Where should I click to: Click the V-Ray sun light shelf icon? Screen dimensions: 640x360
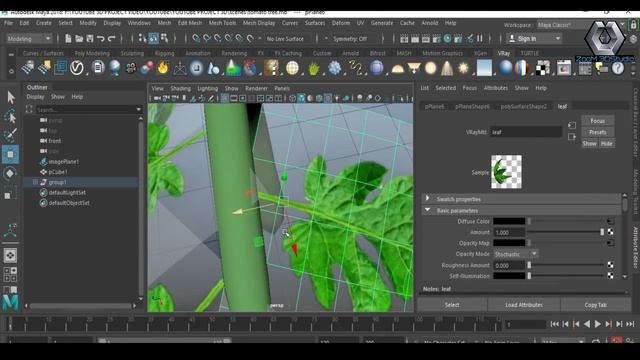click(463, 68)
